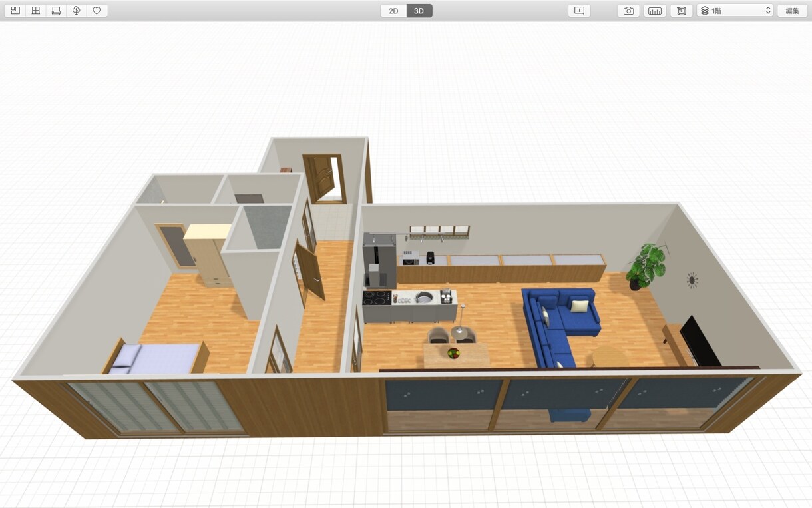Select the 3D view mode

[x=419, y=11]
